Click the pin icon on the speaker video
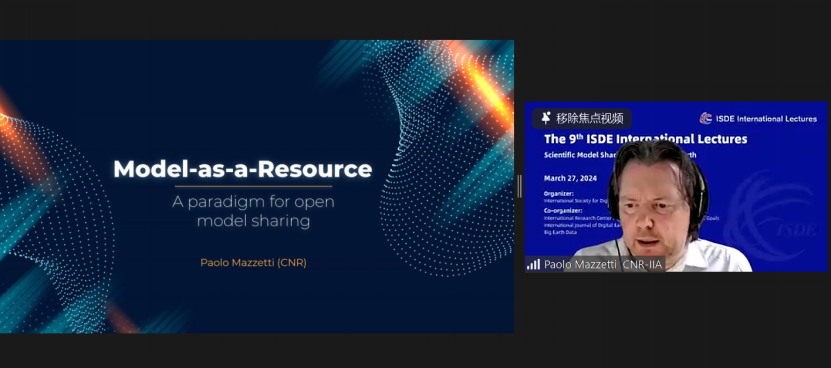 pyautogui.click(x=545, y=118)
